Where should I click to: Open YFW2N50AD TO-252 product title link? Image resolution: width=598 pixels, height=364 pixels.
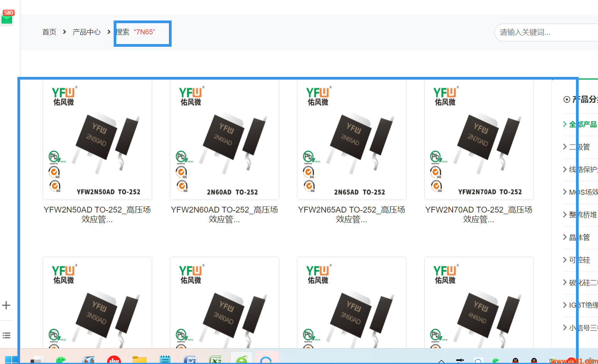[x=97, y=214]
